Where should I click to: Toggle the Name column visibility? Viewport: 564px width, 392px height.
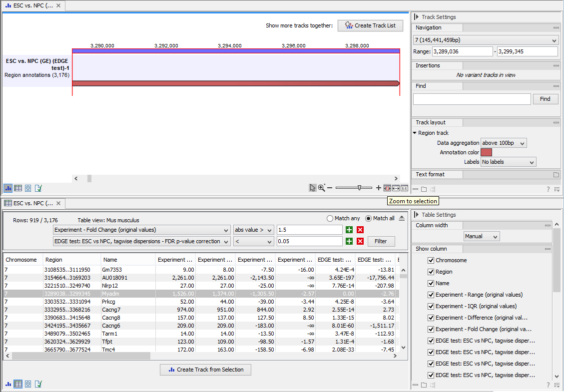coord(431,283)
